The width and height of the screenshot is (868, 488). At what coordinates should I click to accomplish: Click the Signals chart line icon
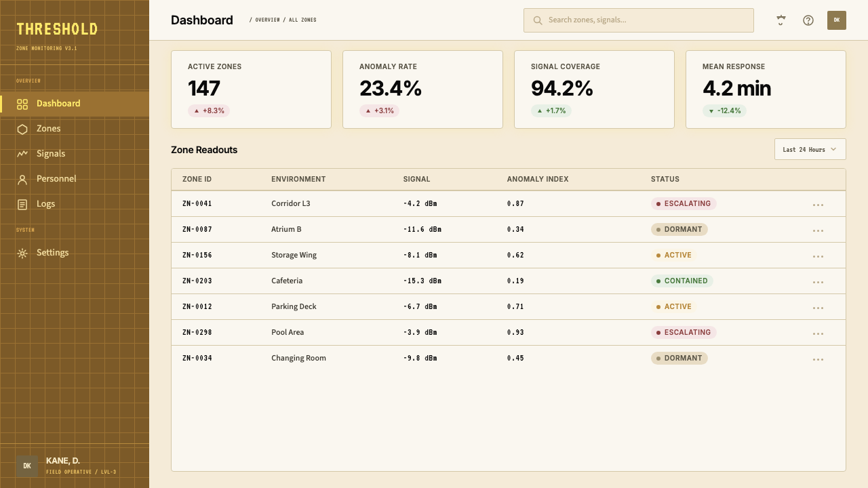(x=22, y=154)
